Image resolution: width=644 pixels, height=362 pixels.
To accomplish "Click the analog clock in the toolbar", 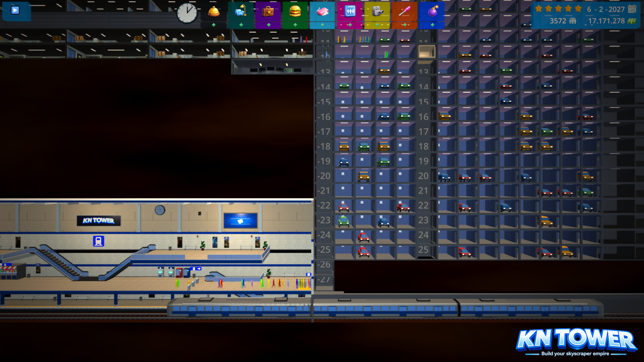I will coord(187,13).
